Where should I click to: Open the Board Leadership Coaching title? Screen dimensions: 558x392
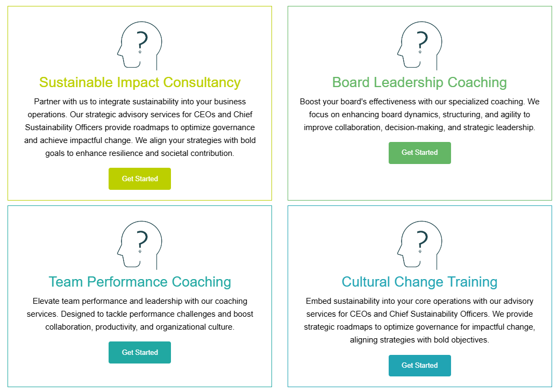(x=420, y=82)
